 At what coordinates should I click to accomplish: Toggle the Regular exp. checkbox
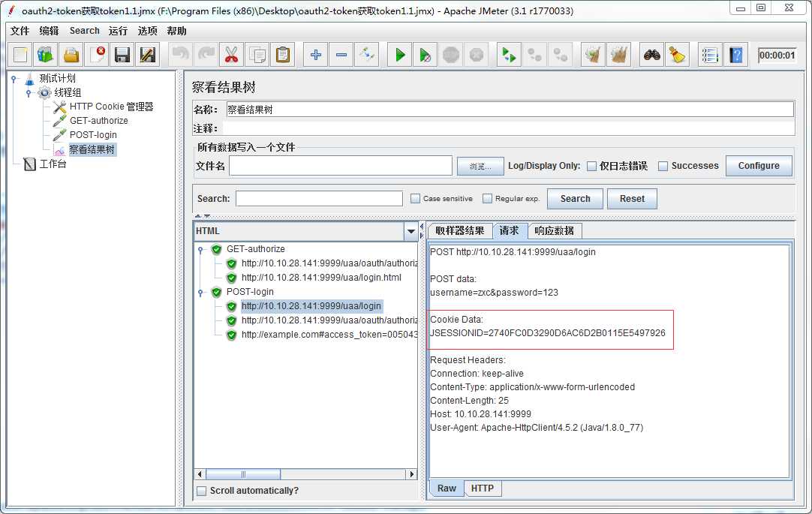coord(487,198)
